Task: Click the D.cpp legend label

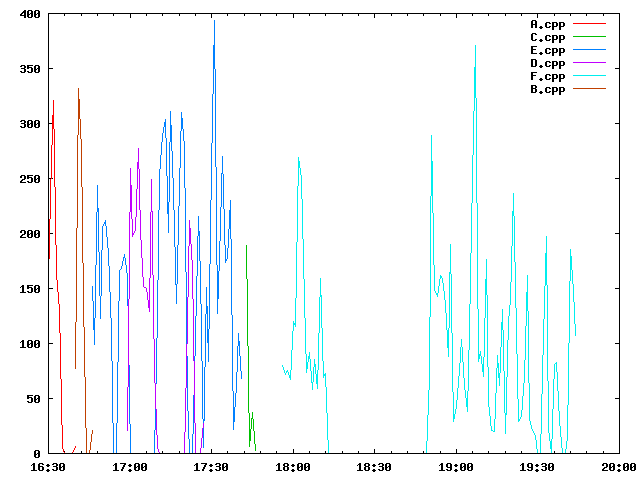Action: (547, 63)
